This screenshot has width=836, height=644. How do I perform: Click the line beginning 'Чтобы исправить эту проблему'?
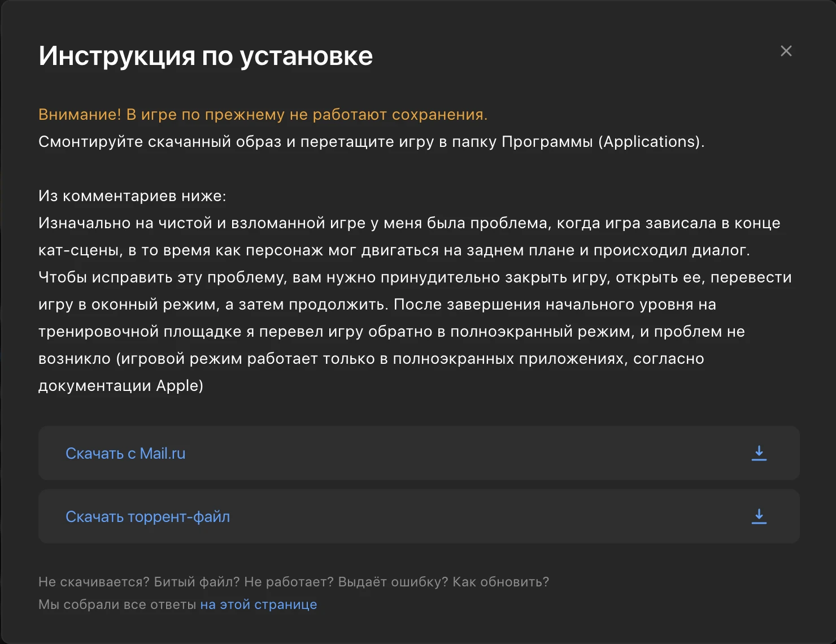[415, 277]
